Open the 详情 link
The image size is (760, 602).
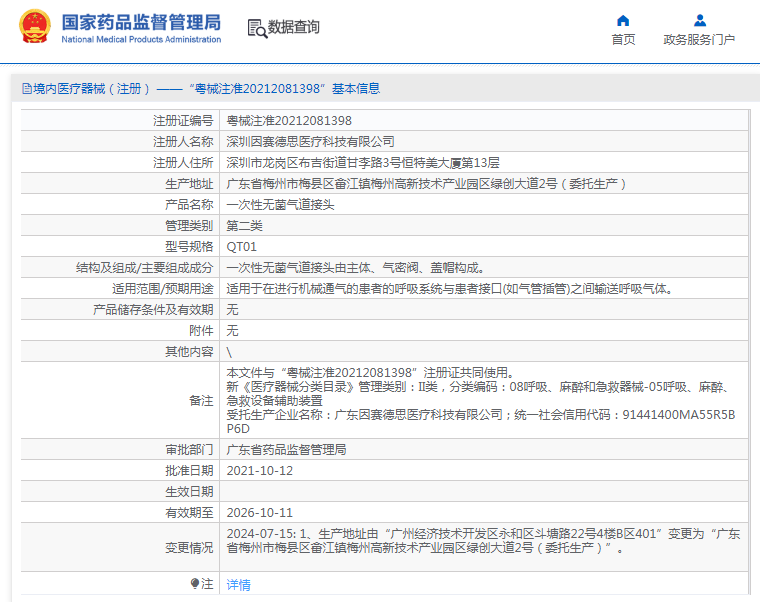coord(238,585)
